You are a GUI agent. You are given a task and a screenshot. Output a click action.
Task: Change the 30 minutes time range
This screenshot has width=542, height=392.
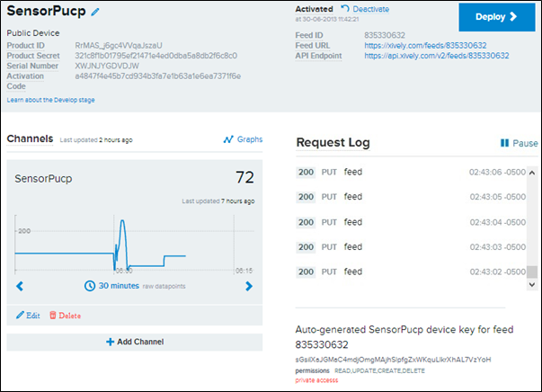(x=119, y=286)
